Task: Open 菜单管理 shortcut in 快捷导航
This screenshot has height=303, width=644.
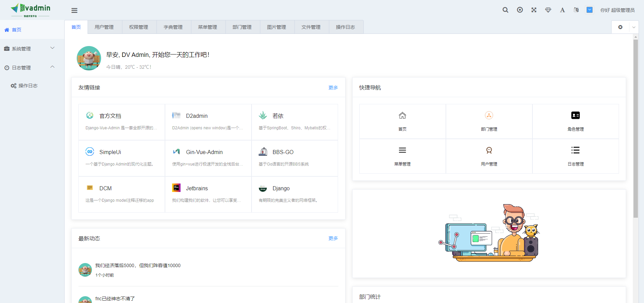Action: pos(402,156)
